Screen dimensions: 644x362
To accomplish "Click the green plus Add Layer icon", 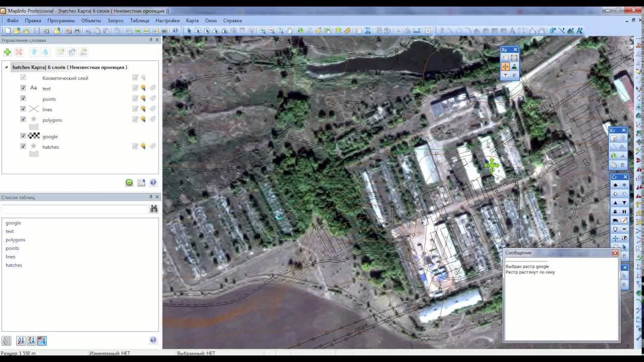I will coord(8,52).
